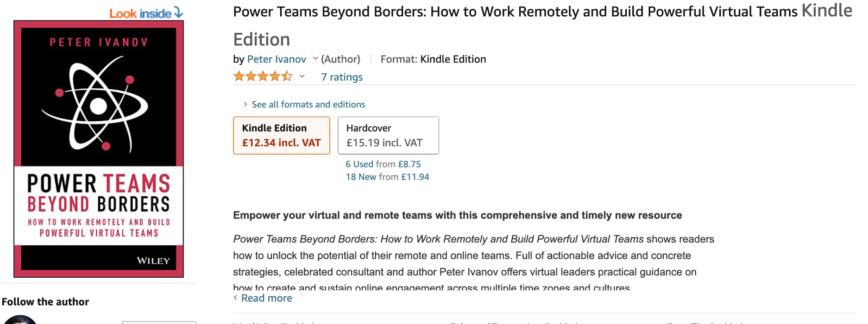
Task: Click the Power Teams Beyond Borders book cover
Action: [x=99, y=149]
